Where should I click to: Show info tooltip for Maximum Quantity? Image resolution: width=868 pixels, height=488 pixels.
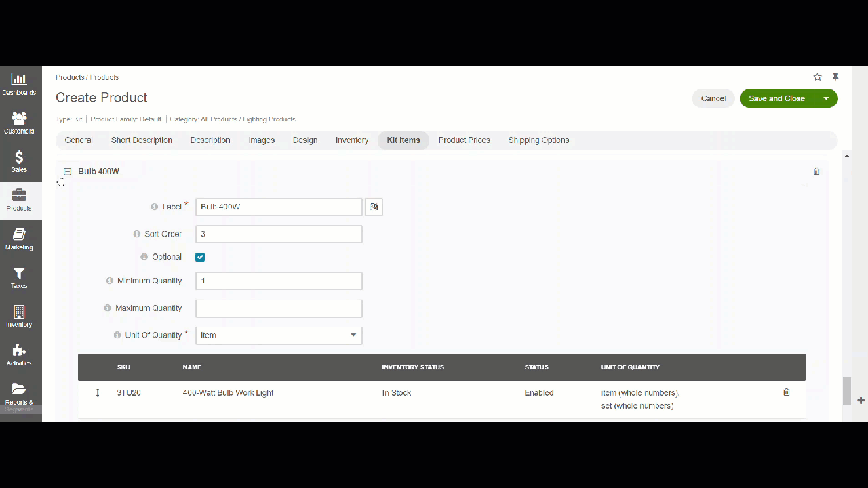(x=108, y=308)
